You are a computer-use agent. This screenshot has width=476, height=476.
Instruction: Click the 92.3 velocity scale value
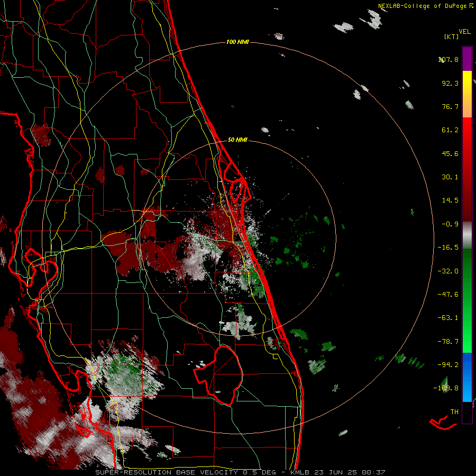pos(450,83)
